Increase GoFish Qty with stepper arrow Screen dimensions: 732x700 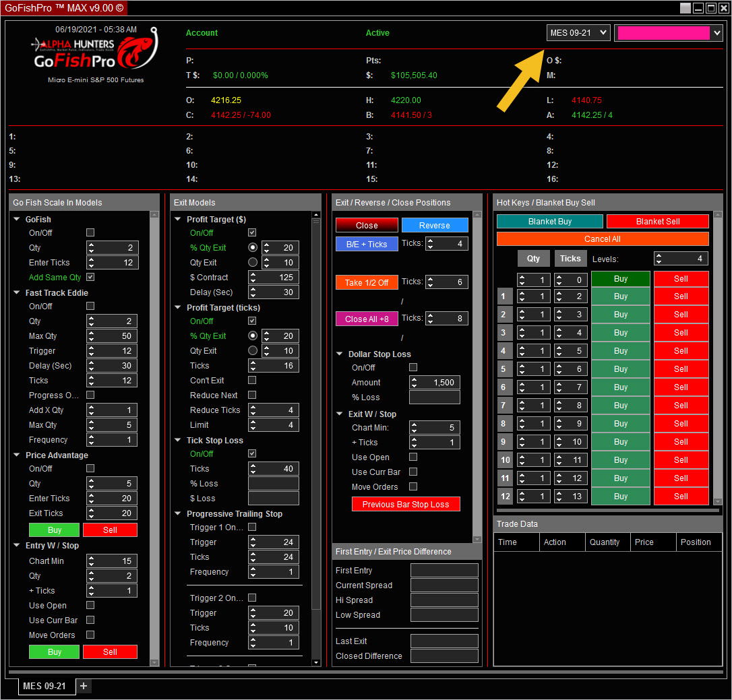point(91,245)
